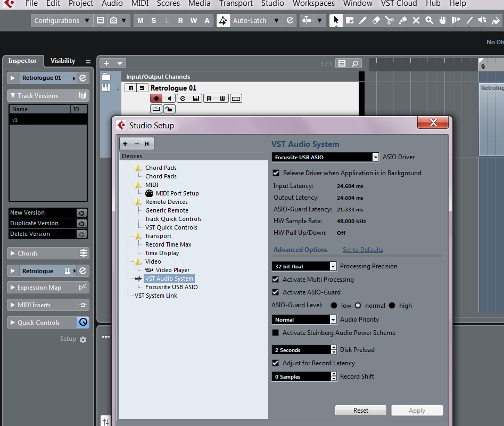This screenshot has width=504, height=426.
Task: Expand the Chords section in Inspector
Action: click(13, 253)
